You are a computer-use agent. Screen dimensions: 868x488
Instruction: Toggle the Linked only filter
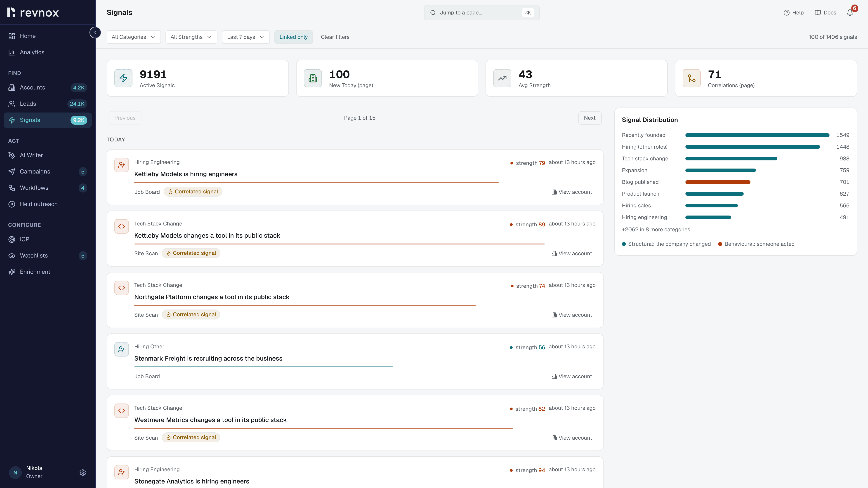pos(293,37)
